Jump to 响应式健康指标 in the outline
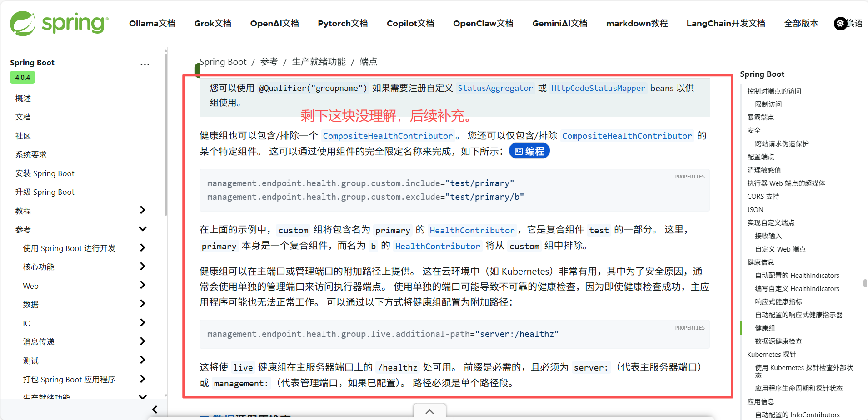 [x=778, y=302]
